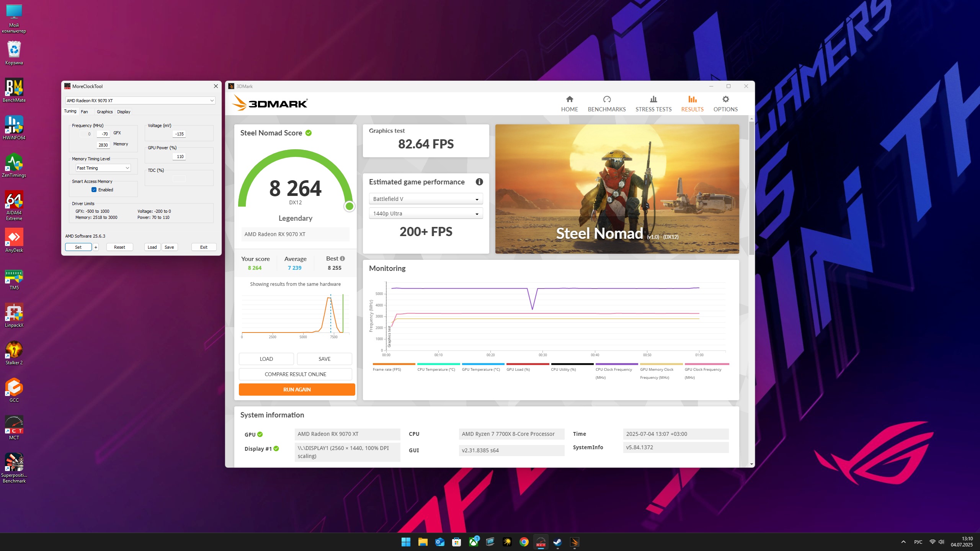Click COMPARE RESULT ONLINE button

point(295,374)
